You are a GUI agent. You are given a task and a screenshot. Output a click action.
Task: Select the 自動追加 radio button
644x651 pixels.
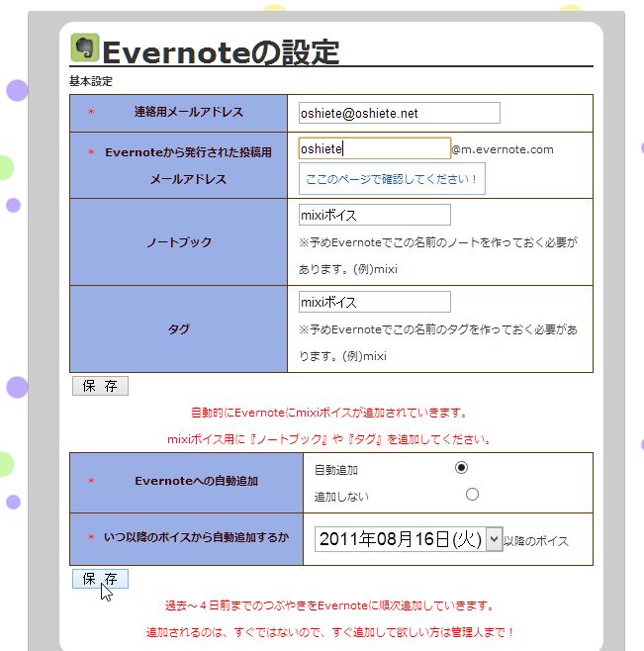tap(461, 468)
